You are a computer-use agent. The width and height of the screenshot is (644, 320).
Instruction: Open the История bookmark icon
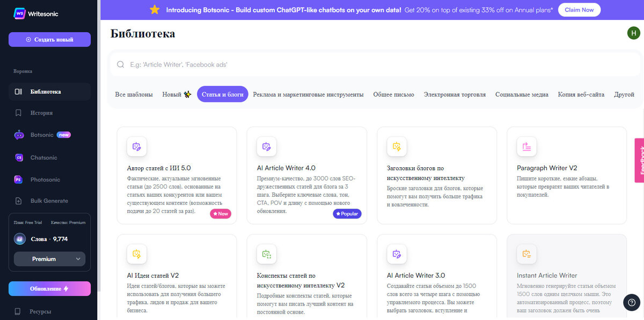(18, 113)
